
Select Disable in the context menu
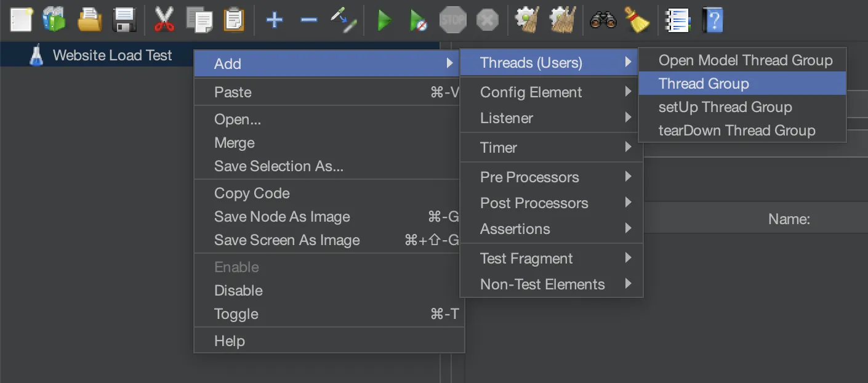[238, 291]
